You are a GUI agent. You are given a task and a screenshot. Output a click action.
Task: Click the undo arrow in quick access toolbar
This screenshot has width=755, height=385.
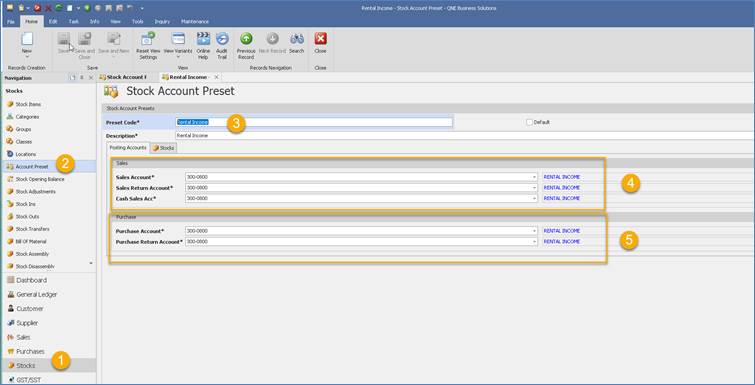tap(130, 8)
